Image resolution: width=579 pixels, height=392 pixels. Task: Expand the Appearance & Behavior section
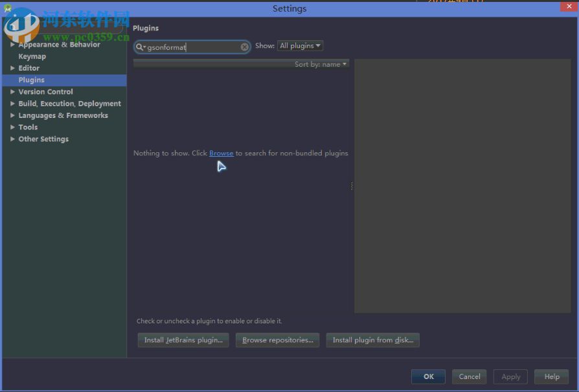13,44
